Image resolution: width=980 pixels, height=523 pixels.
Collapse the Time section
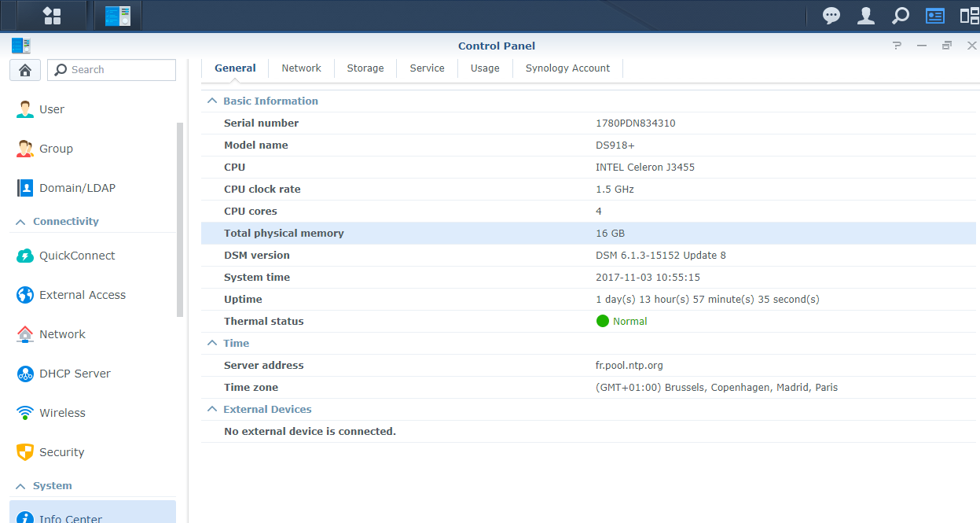(x=211, y=343)
